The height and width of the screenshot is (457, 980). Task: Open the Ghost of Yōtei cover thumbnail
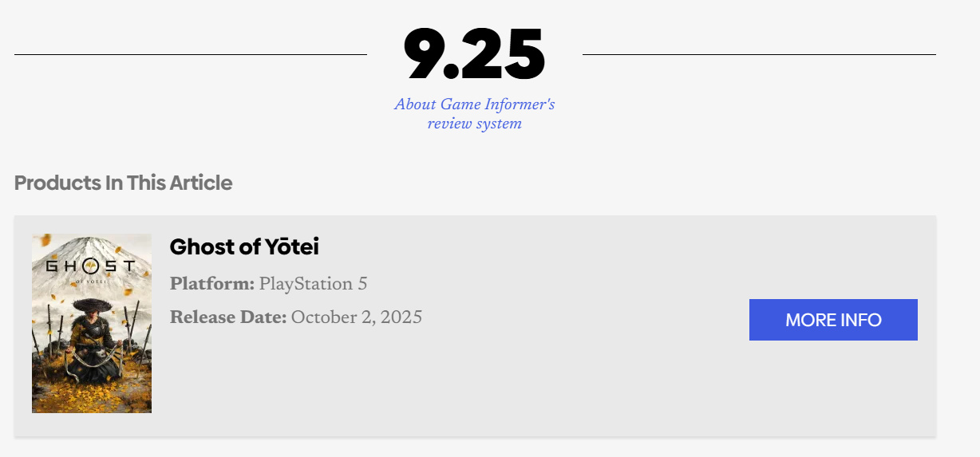[x=92, y=323]
